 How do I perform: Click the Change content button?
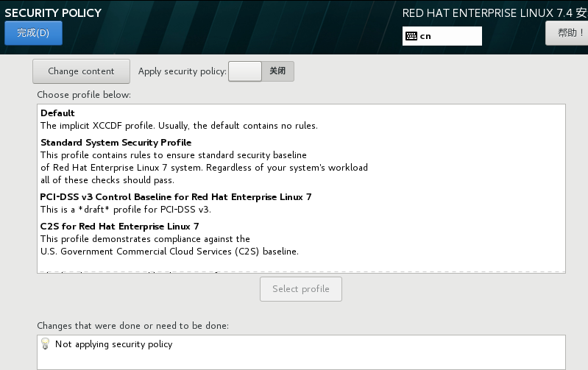(x=81, y=71)
